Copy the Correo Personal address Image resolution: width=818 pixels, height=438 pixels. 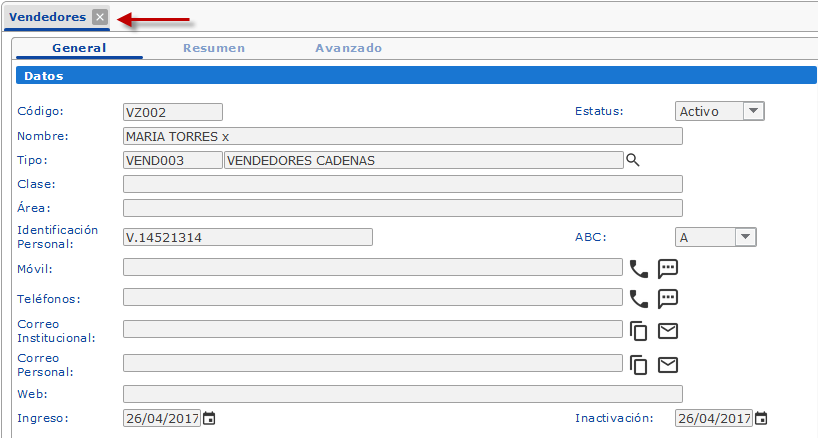[638, 365]
